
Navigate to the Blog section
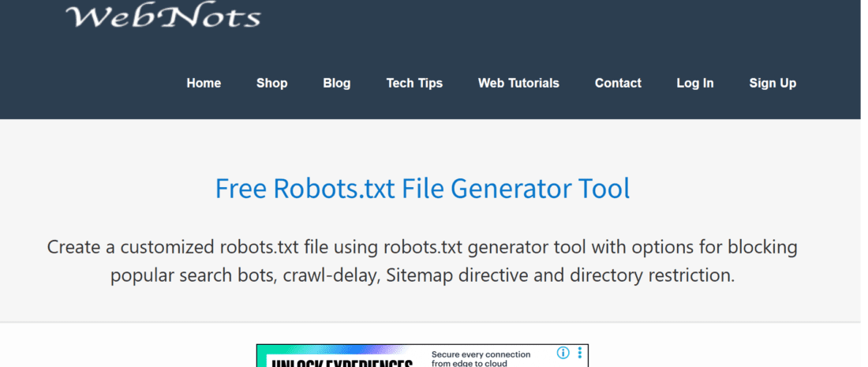[x=337, y=83]
